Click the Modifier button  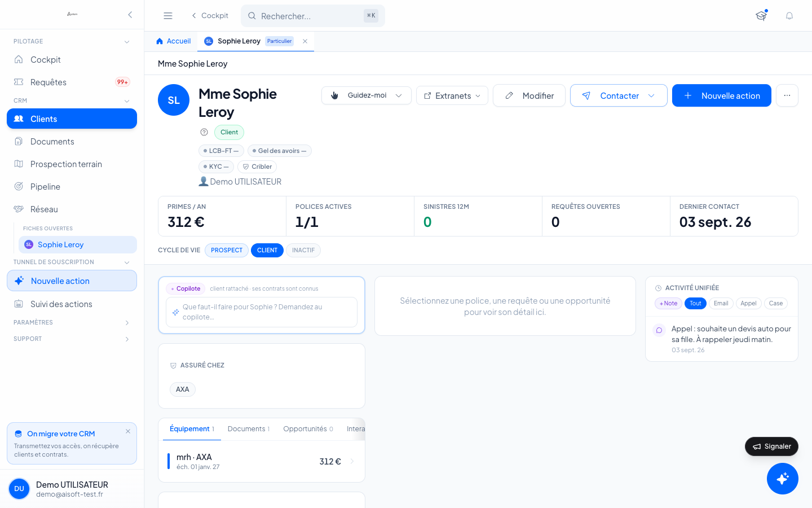[x=529, y=95]
